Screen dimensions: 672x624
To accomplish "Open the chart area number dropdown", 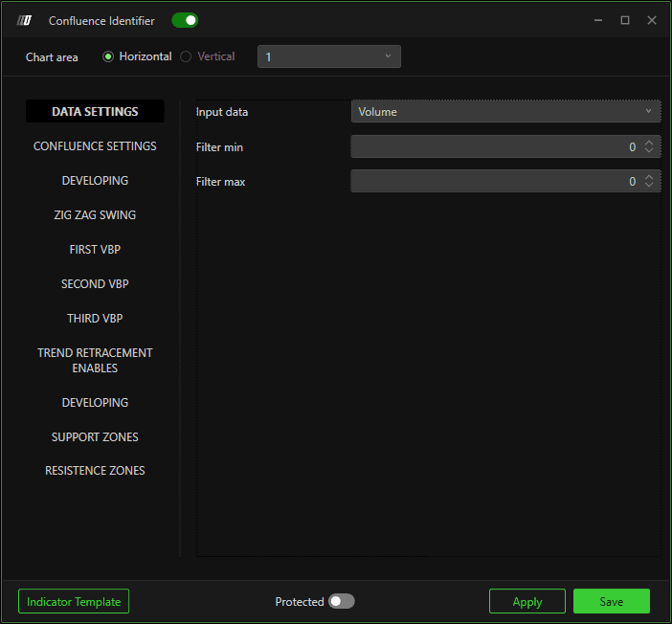I will pyautogui.click(x=328, y=56).
